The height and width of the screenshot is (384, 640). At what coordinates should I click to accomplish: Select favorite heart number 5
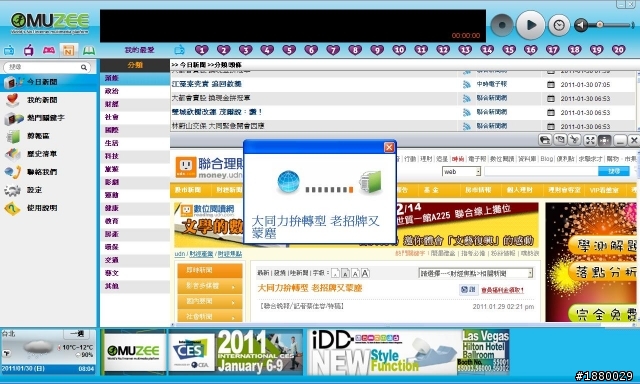pyautogui.click(x=289, y=50)
